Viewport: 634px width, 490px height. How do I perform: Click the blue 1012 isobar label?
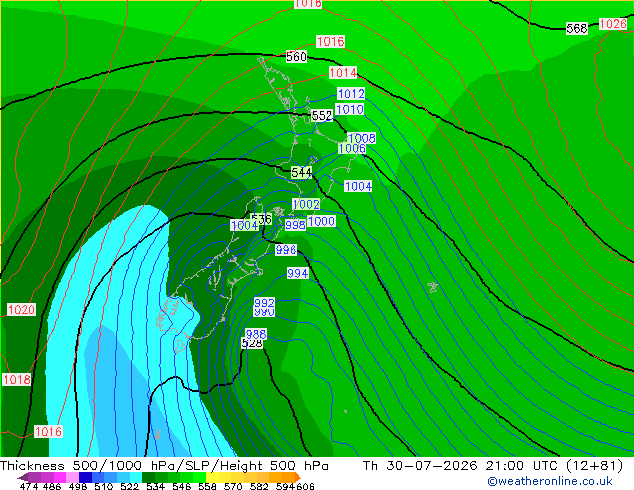tap(351, 94)
